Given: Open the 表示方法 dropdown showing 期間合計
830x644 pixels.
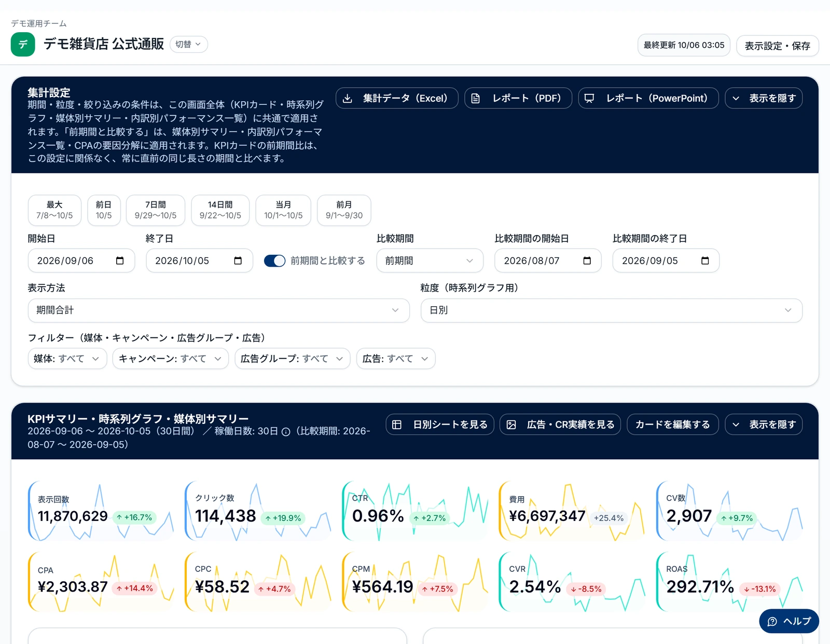Looking at the screenshot, I should coord(219,310).
